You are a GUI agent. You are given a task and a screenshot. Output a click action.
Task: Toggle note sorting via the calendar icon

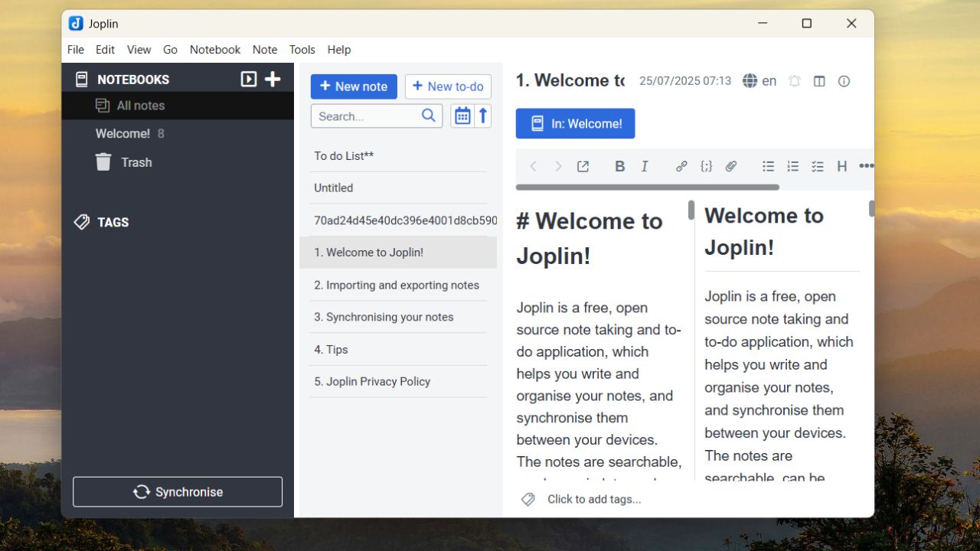click(x=462, y=115)
